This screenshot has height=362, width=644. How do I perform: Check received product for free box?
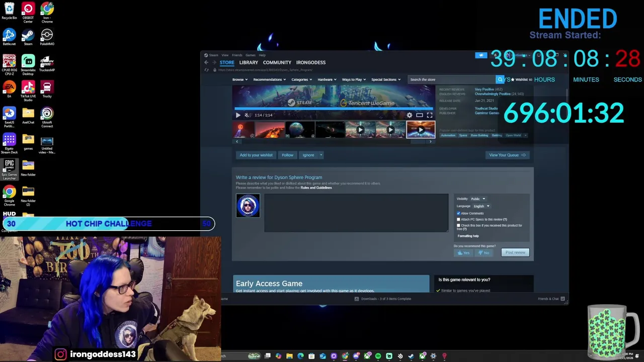(458, 225)
